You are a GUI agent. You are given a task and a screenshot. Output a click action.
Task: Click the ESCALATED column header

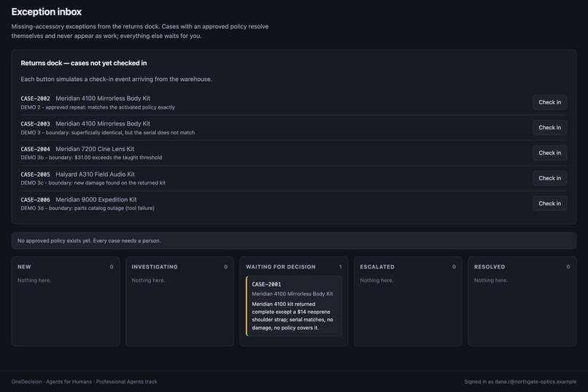tap(377, 266)
